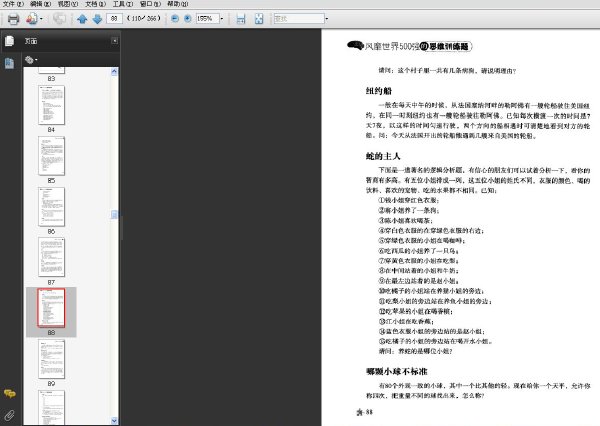The image size is (600, 426).
Task: Click the thumbnail scrollbar up arrow
Action: point(114,72)
